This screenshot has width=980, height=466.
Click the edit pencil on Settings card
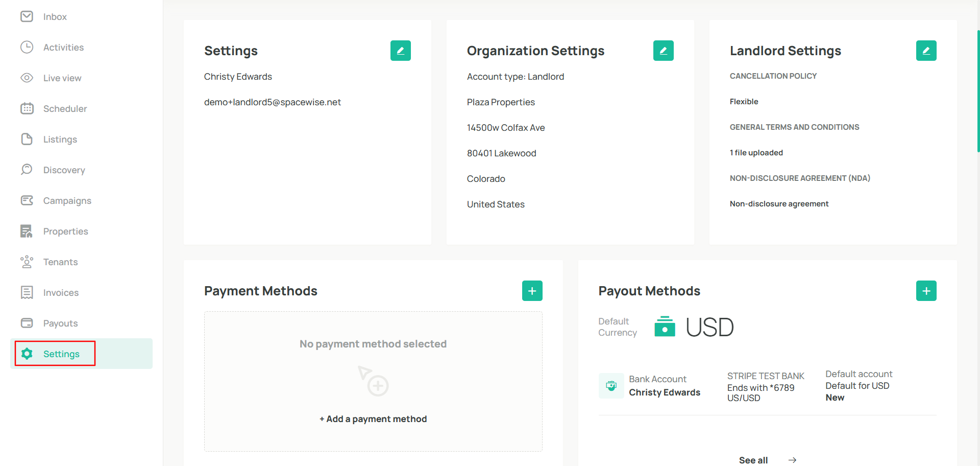click(400, 51)
